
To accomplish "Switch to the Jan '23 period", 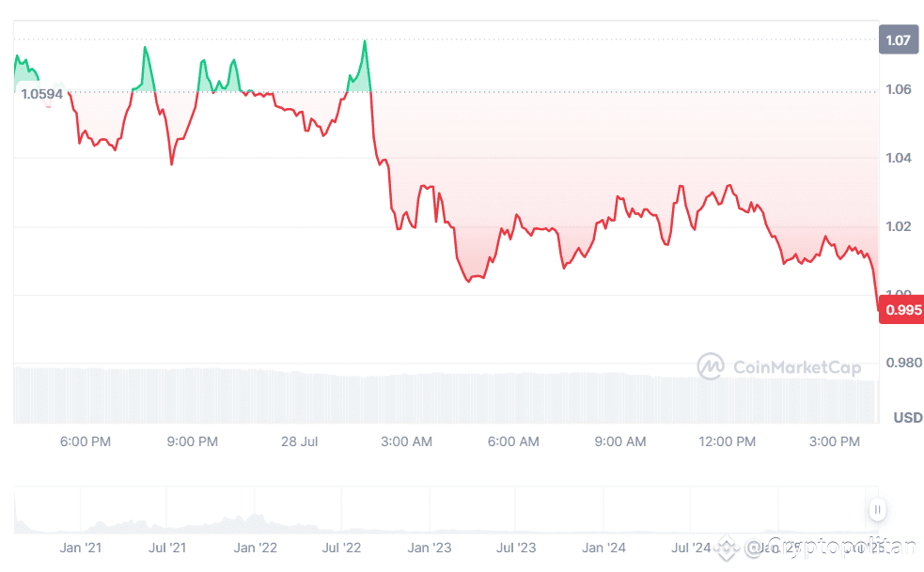I will 429,548.
